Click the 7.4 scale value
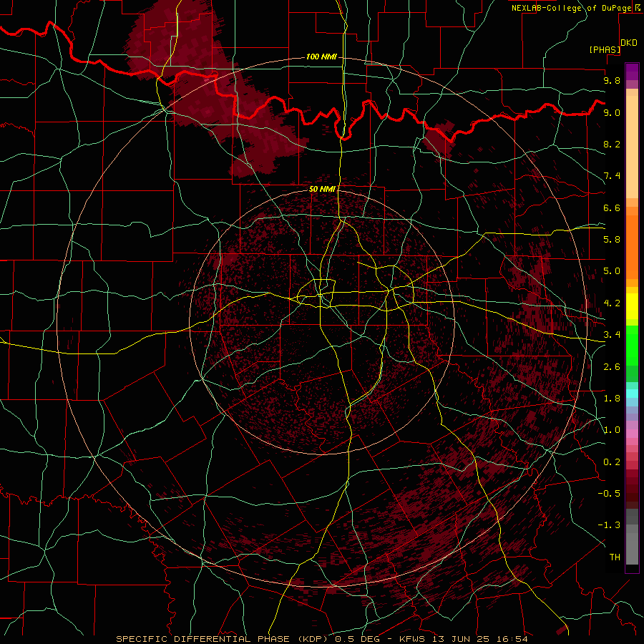The image size is (644, 644). pyautogui.click(x=612, y=176)
